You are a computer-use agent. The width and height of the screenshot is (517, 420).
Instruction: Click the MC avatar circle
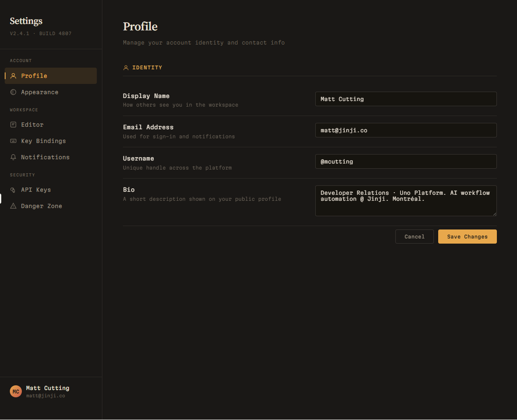pos(16,391)
